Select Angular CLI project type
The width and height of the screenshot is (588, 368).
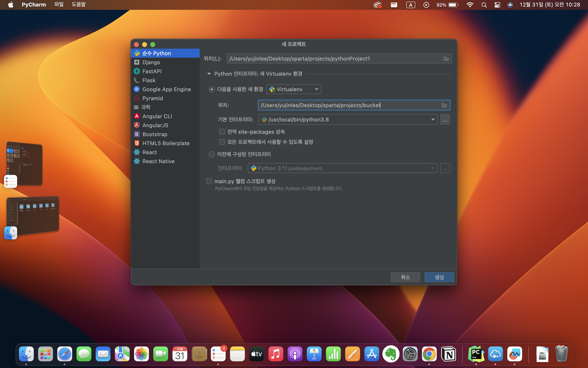[165, 116]
